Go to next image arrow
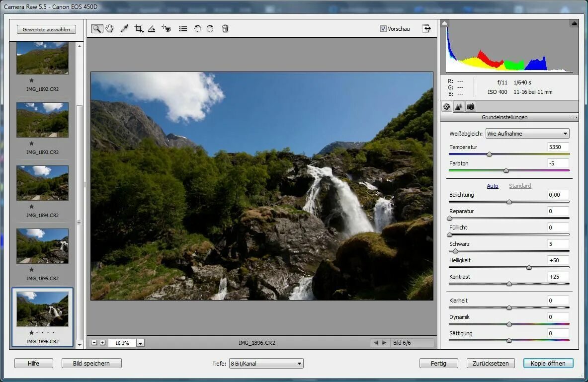The image size is (588, 382). point(384,343)
